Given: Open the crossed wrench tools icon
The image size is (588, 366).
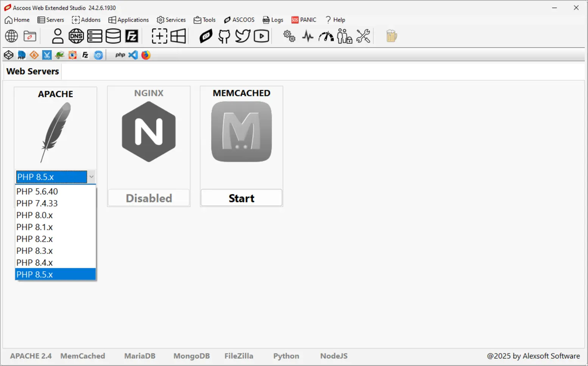Looking at the screenshot, I should tap(363, 36).
